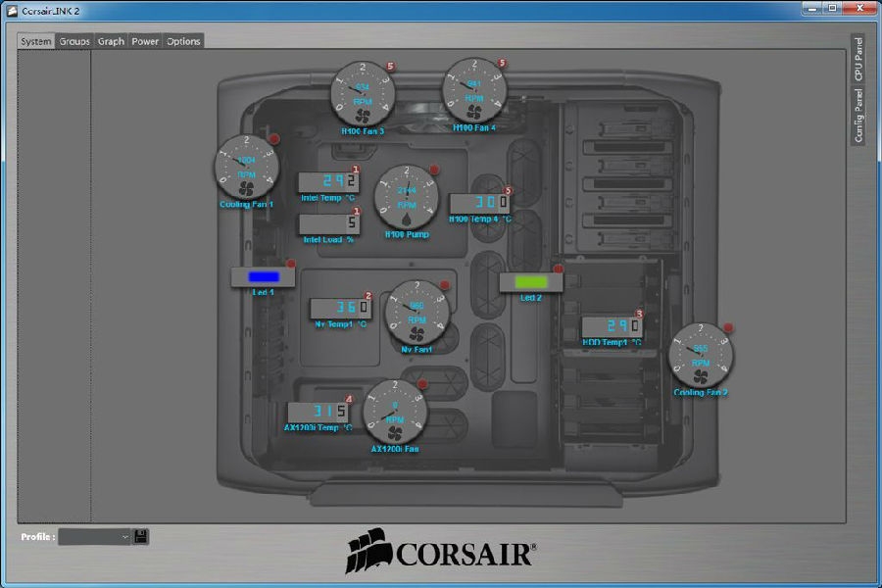The image size is (882, 588).
Task: Open the Power tab
Action: coord(144,41)
